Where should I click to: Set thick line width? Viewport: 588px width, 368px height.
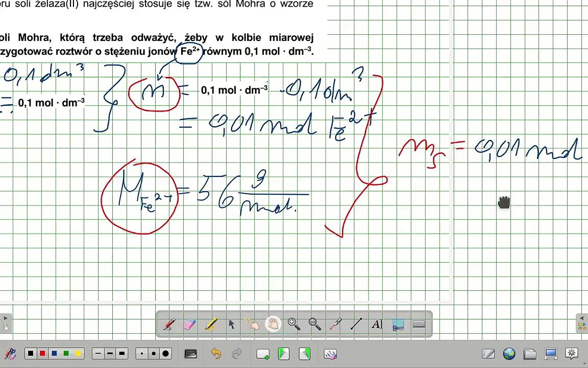122,353
